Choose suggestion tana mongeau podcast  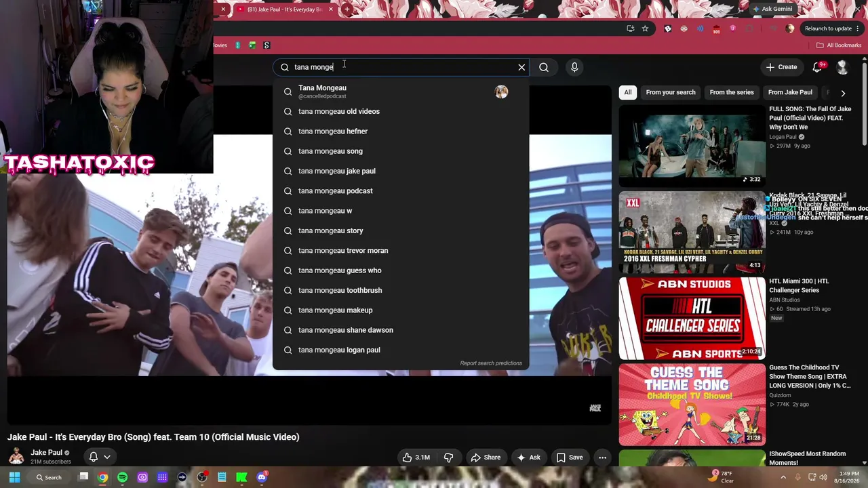tap(401, 191)
